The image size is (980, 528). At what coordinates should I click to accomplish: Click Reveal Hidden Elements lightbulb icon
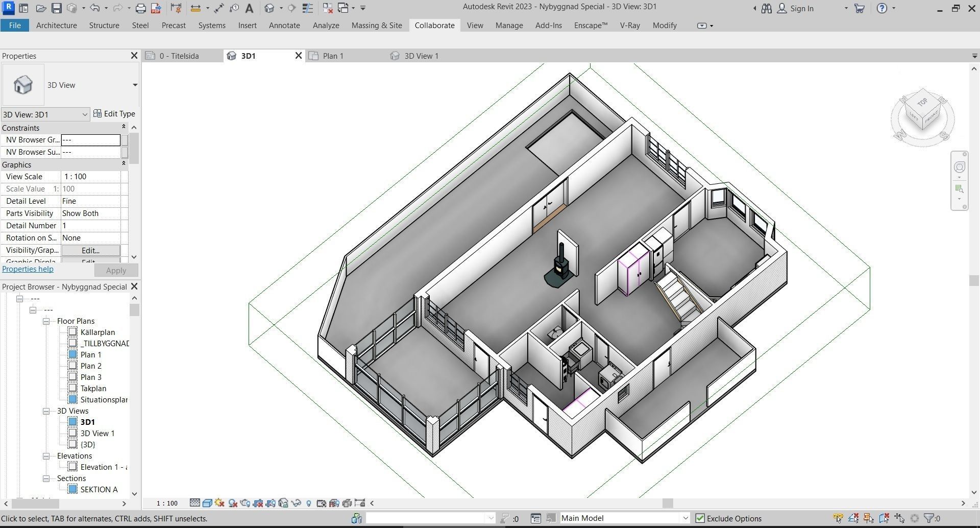click(309, 503)
